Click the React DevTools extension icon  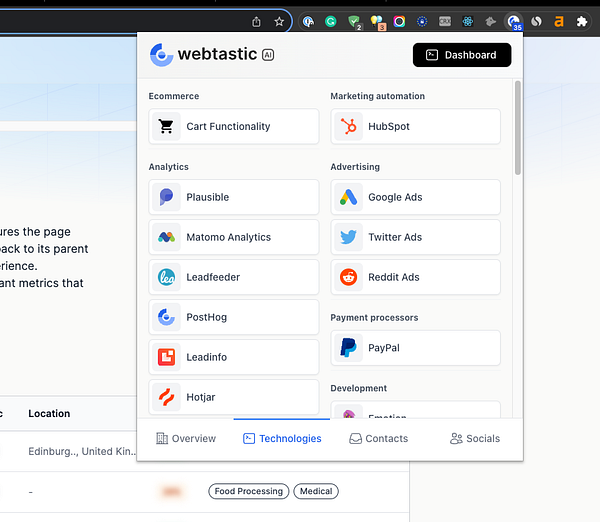point(468,21)
